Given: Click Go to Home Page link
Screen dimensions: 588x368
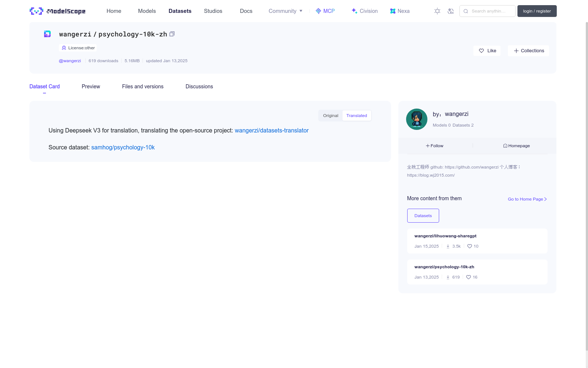Looking at the screenshot, I should (x=527, y=199).
